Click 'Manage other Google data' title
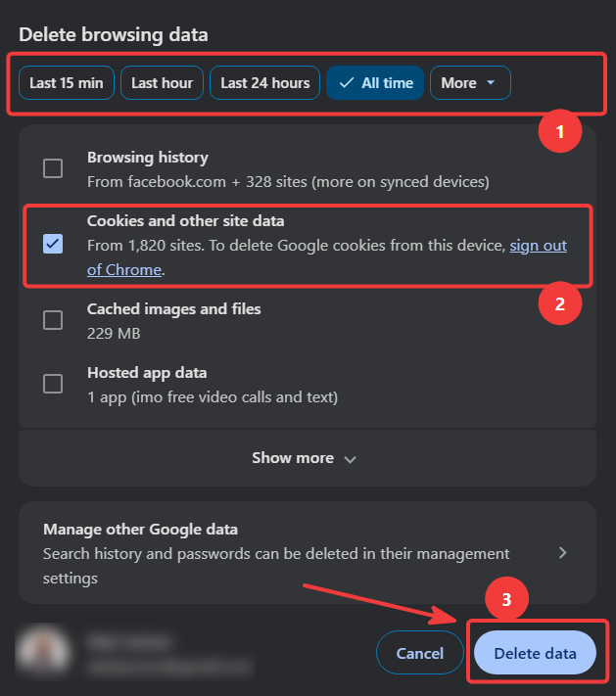 click(x=140, y=530)
